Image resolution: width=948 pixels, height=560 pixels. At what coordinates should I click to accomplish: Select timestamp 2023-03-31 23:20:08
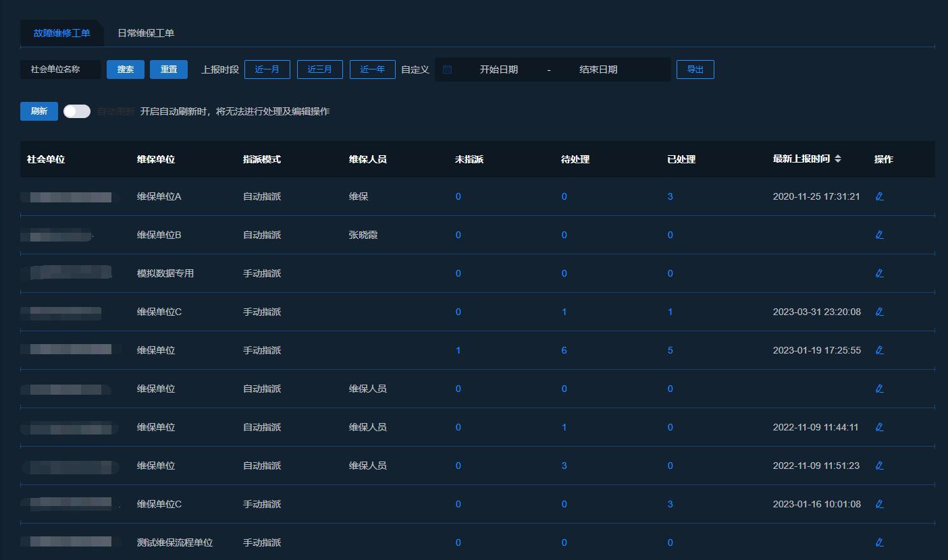817,312
